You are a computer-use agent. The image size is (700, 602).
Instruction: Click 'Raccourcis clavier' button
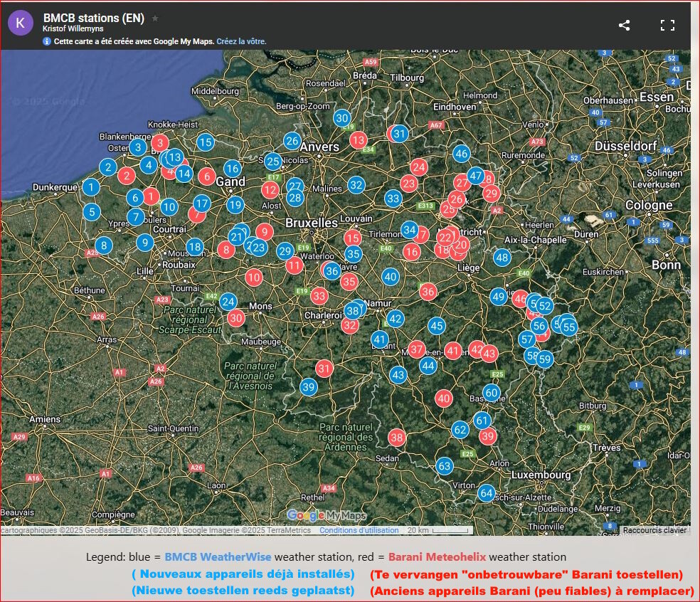(654, 530)
